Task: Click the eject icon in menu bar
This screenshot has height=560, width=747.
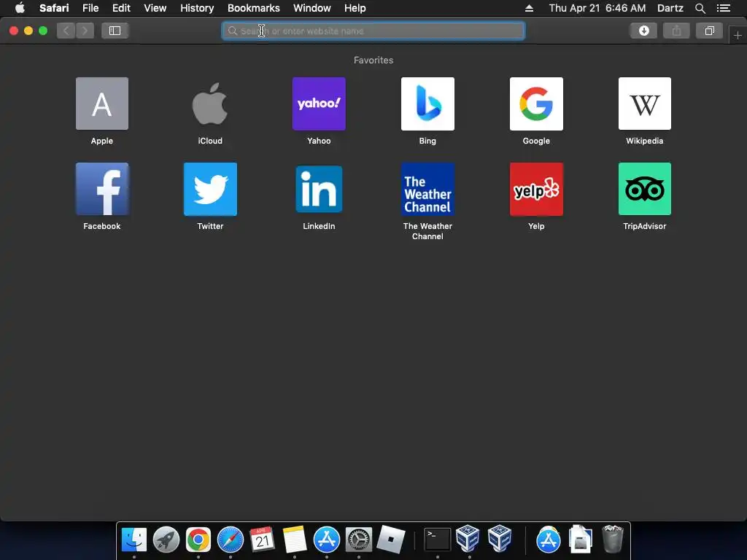Action: pos(530,8)
